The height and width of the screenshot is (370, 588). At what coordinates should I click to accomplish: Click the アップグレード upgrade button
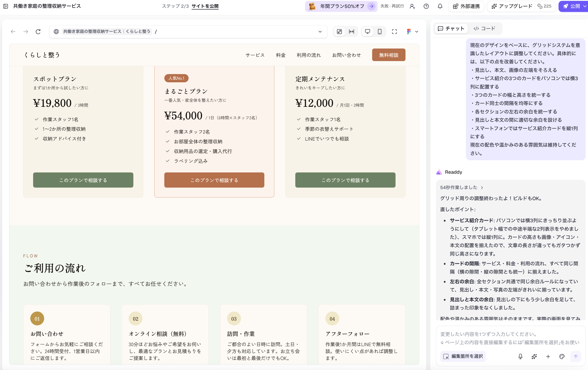512,6
